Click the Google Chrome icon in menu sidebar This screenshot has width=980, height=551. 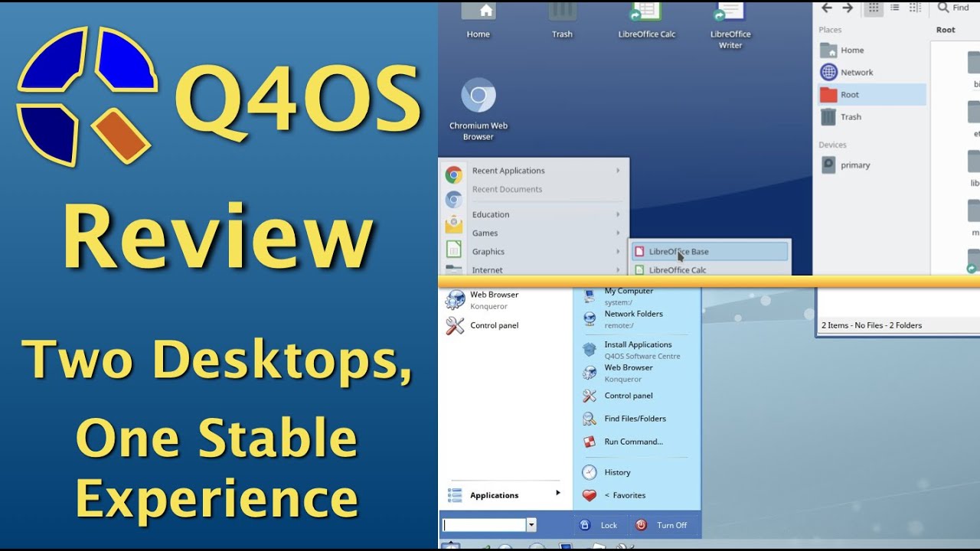point(454,175)
